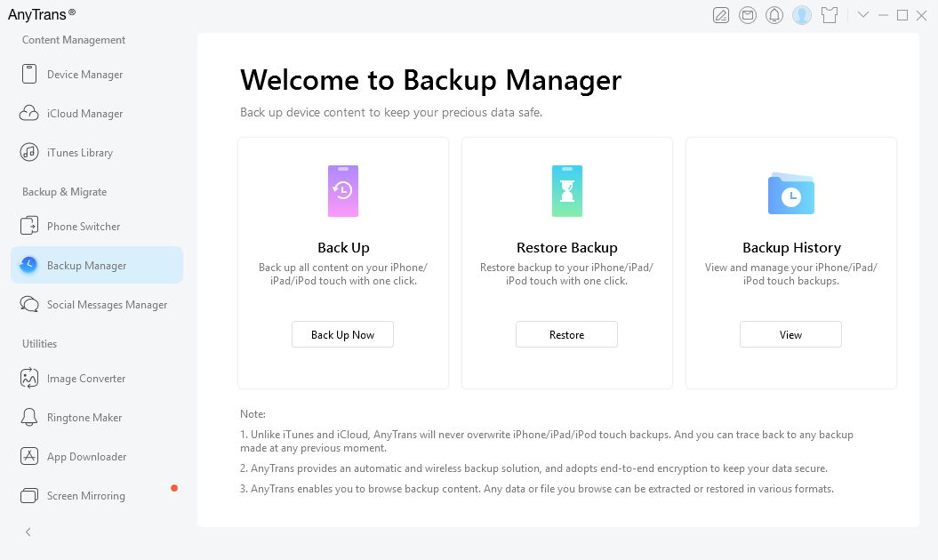
Task: Open the skin shirt icon in title bar
Action: (x=830, y=15)
